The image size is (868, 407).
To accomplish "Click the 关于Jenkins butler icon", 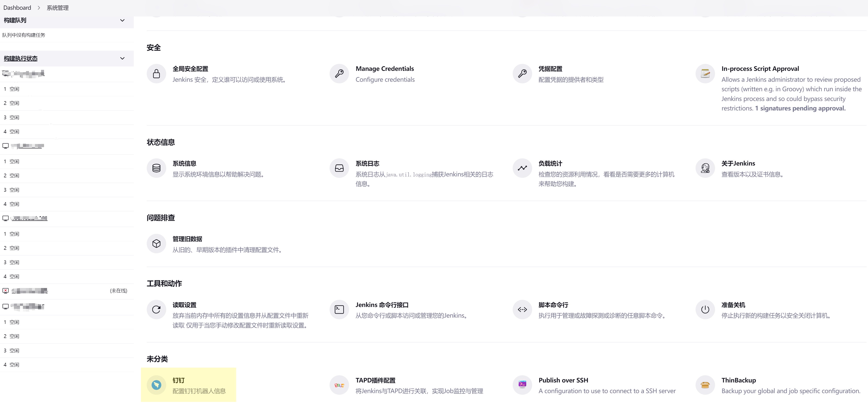I will click(x=705, y=168).
